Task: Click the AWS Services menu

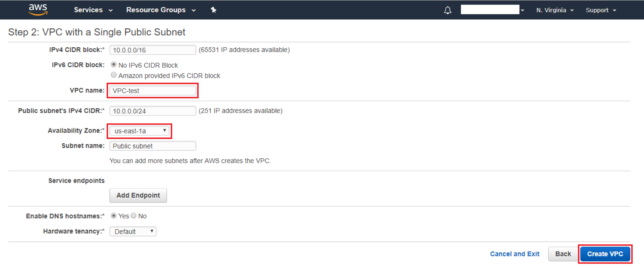Action: (x=88, y=9)
